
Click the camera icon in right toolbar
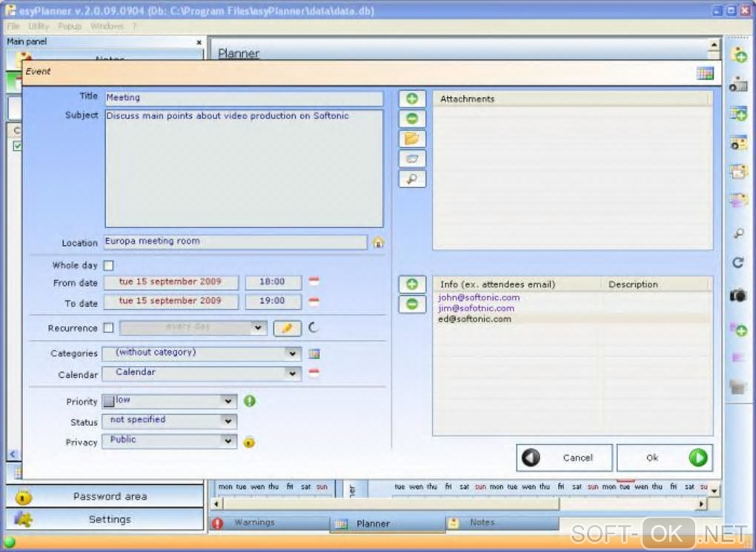[737, 295]
